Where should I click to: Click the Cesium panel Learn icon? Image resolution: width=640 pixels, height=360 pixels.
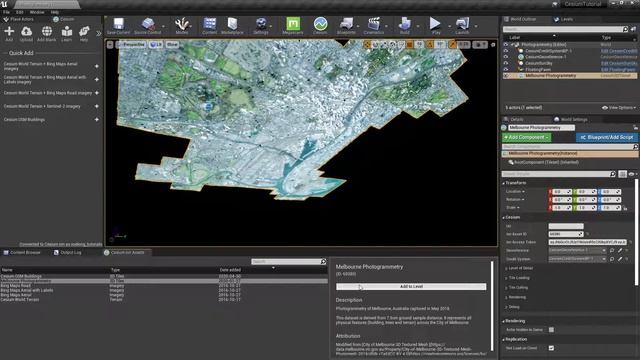pos(67,33)
